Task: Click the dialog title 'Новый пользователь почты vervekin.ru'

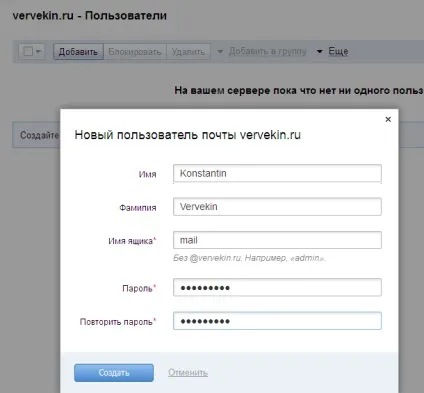Action: [x=188, y=135]
